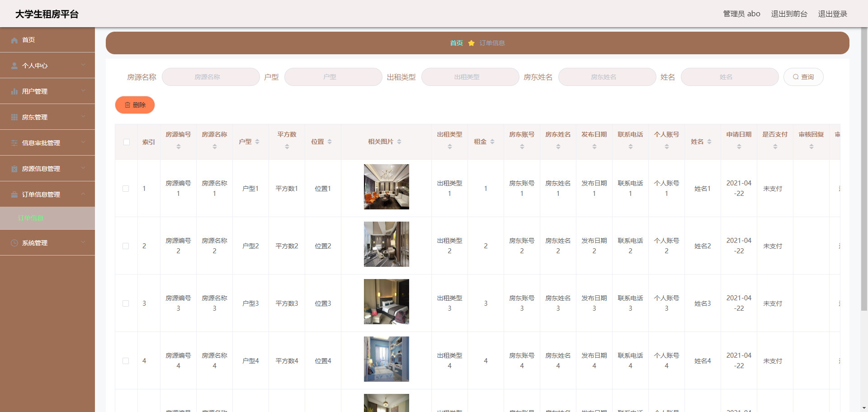Sort by 相关图片 column arrows

[399, 142]
